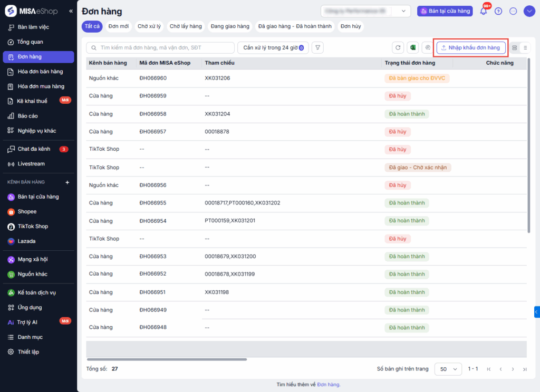540x392 pixels.
Task: Open Mạng xã hội channel
Action: coord(32,260)
